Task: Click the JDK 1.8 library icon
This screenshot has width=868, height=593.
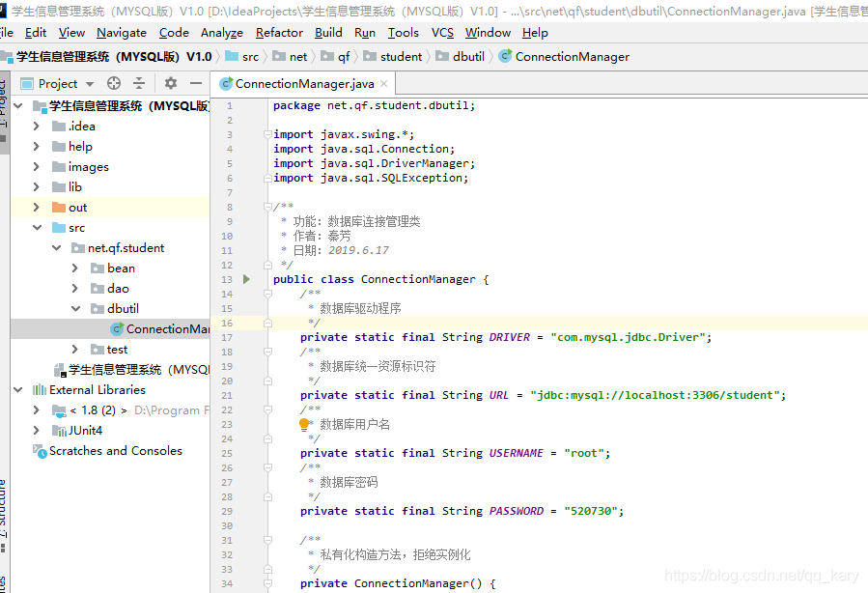Action: tap(59, 410)
